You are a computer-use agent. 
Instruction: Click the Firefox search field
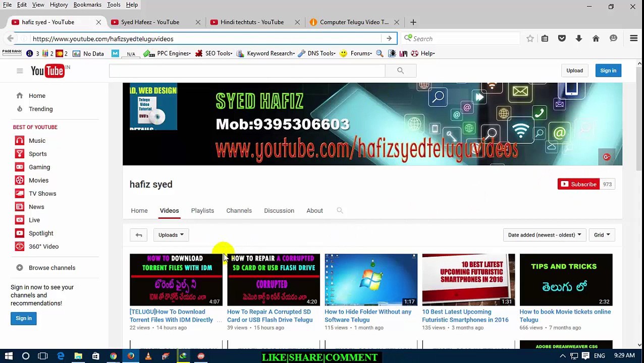point(461,39)
